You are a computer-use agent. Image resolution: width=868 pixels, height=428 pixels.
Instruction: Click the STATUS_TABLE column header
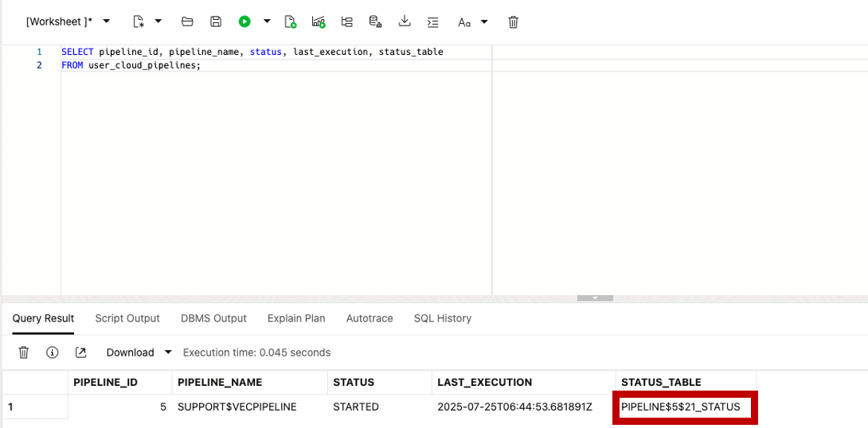tap(686, 382)
